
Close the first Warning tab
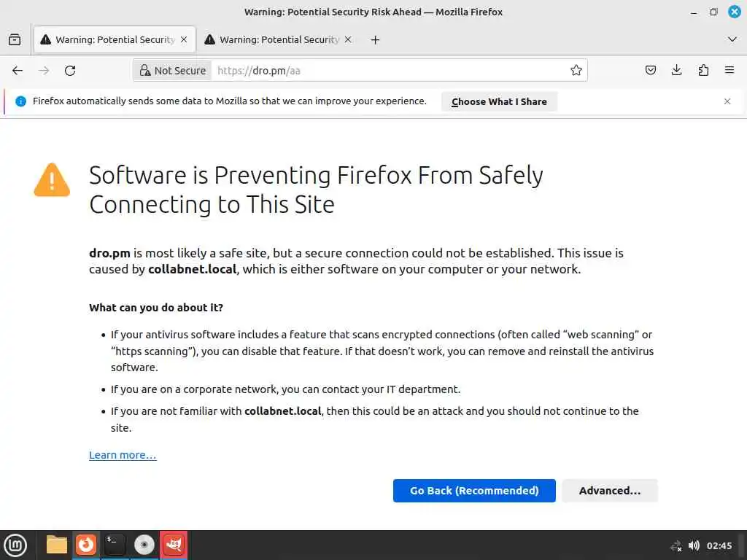184,40
